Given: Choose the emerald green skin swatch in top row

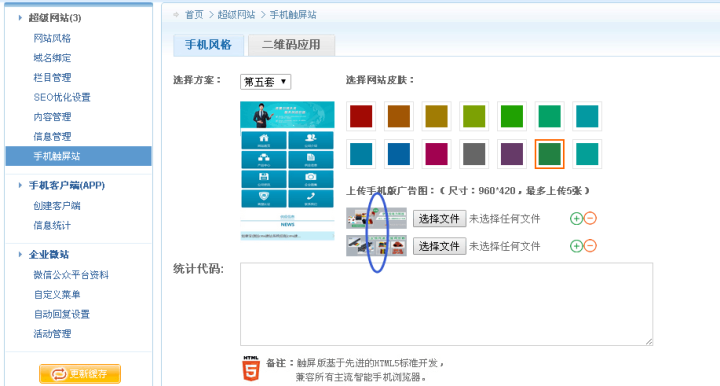Looking at the screenshot, I should click(549, 116).
